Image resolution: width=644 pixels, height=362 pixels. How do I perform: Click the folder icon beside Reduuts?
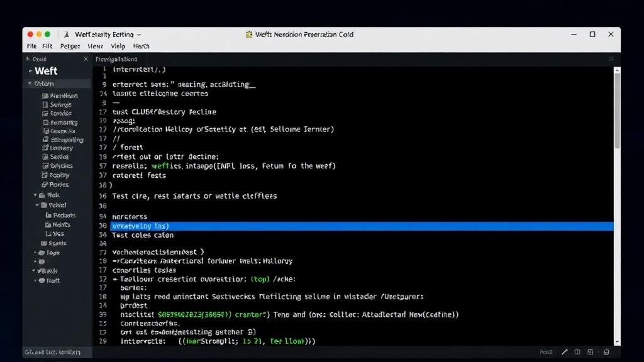tap(48, 215)
